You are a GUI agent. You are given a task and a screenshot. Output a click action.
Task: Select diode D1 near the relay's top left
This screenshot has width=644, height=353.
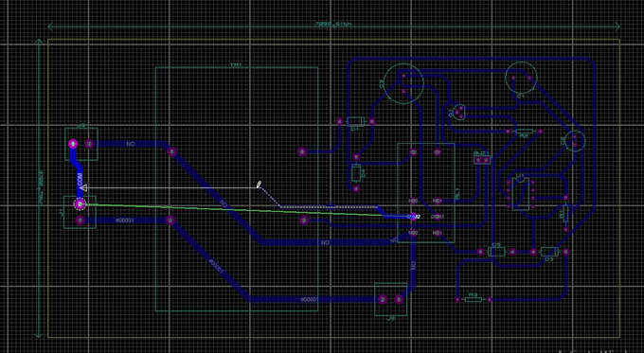(356, 121)
